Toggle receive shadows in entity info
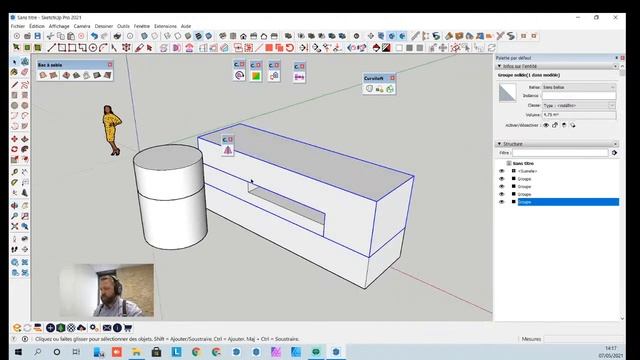This screenshot has width=640, height=360. pyautogui.click(x=564, y=125)
